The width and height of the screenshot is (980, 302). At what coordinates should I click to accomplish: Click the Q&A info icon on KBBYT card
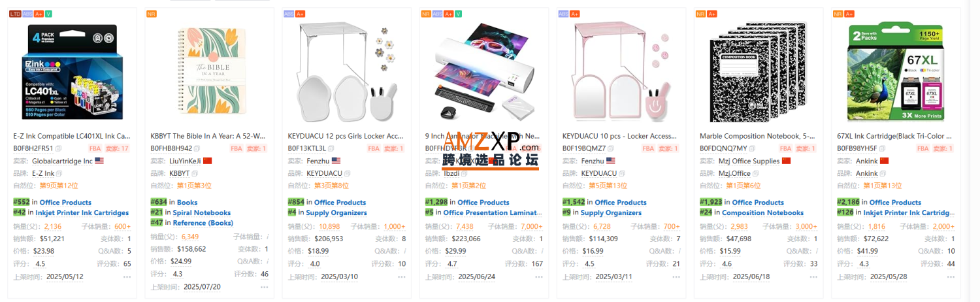point(267,261)
